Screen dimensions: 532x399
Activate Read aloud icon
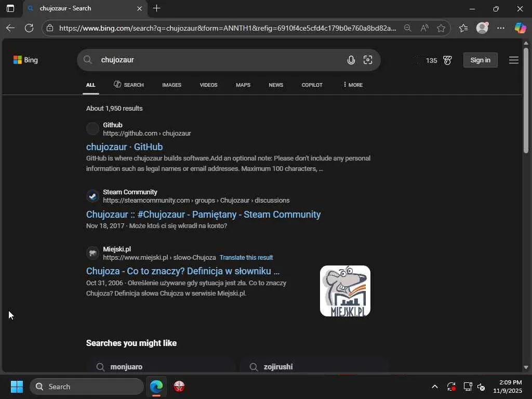(x=424, y=28)
